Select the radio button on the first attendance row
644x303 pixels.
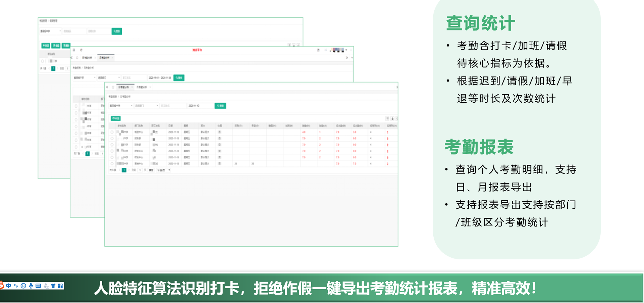pyautogui.click(x=112, y=132)
